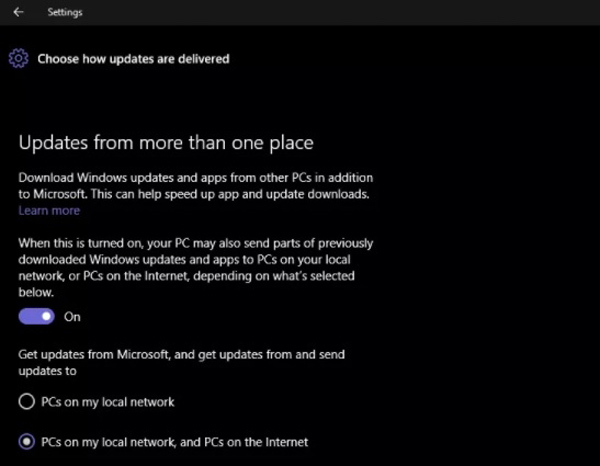
Task: Click the white knob of the On switch
Action: coord(46,316)
